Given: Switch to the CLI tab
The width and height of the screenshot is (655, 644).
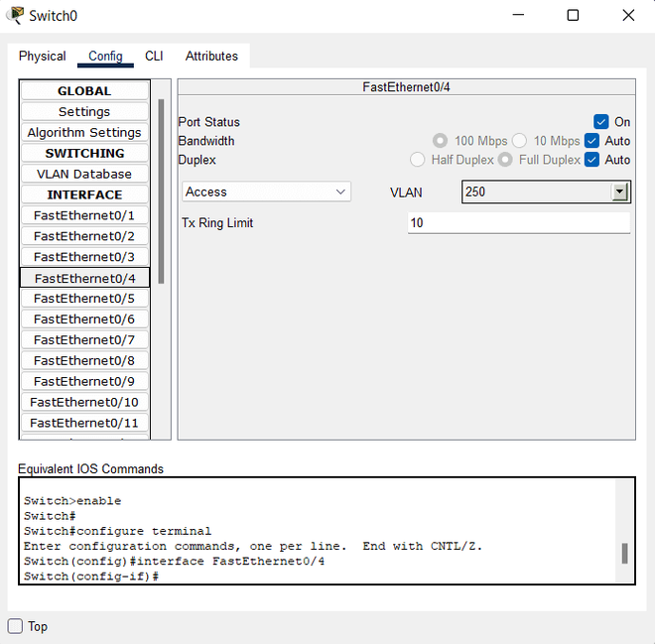Looking at the screenshot, I should (x=154, y=56).
